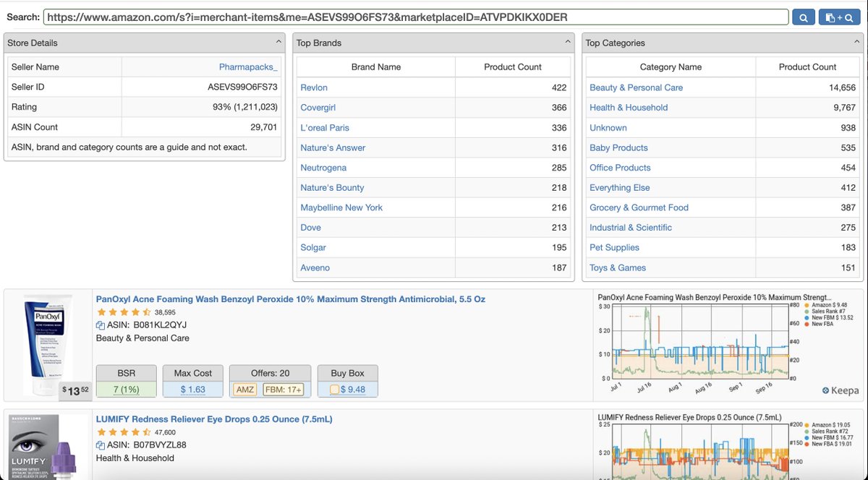Open the Baby Products category link
Image resolution: width=868 pixels, height=480 pixels.
click(x=618, y=147)
